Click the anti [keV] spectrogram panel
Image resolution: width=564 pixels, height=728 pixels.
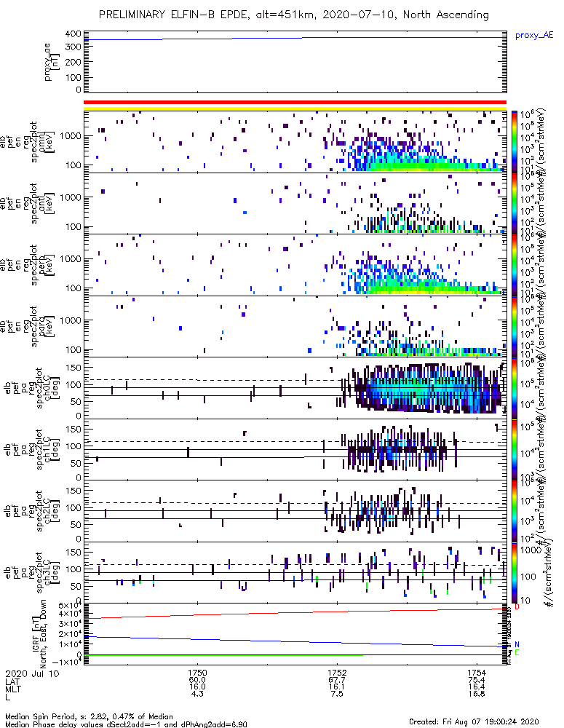click(295, 203)
